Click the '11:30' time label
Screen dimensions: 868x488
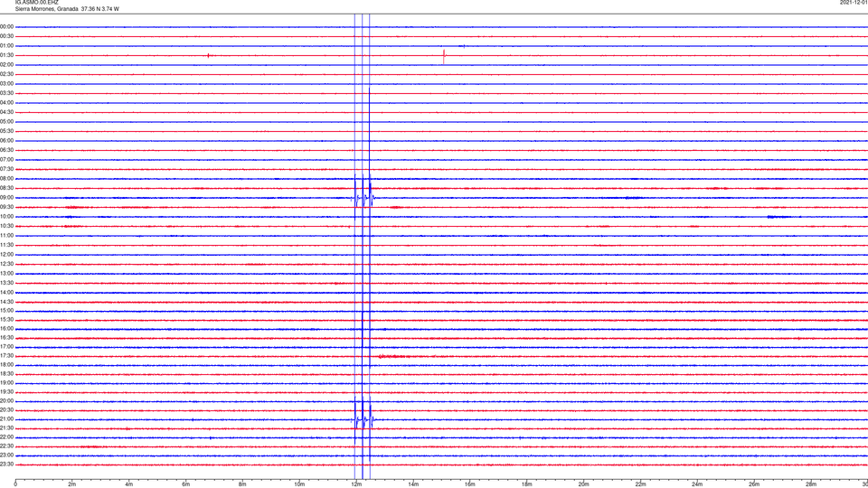(6, 245)
